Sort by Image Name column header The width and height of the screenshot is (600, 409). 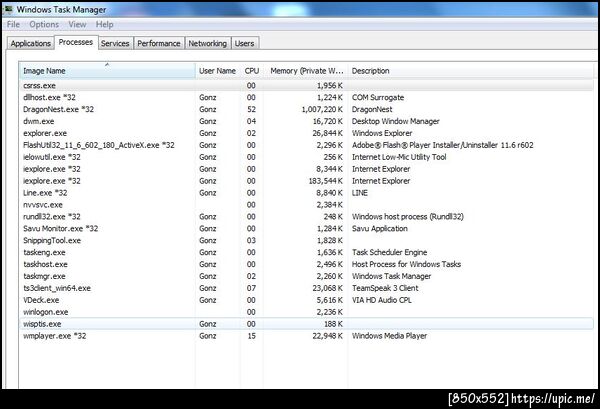(x=107, y=71)
